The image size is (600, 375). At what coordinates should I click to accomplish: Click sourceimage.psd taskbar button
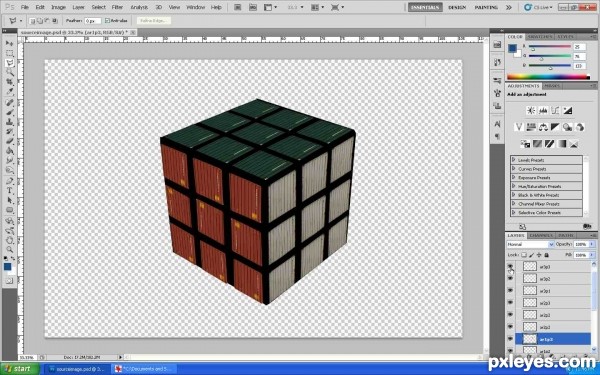(78, 369)
